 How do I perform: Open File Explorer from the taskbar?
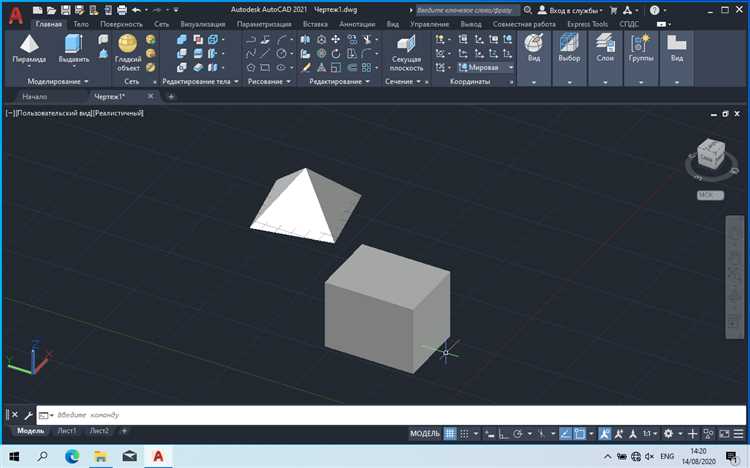click(100, 457)
